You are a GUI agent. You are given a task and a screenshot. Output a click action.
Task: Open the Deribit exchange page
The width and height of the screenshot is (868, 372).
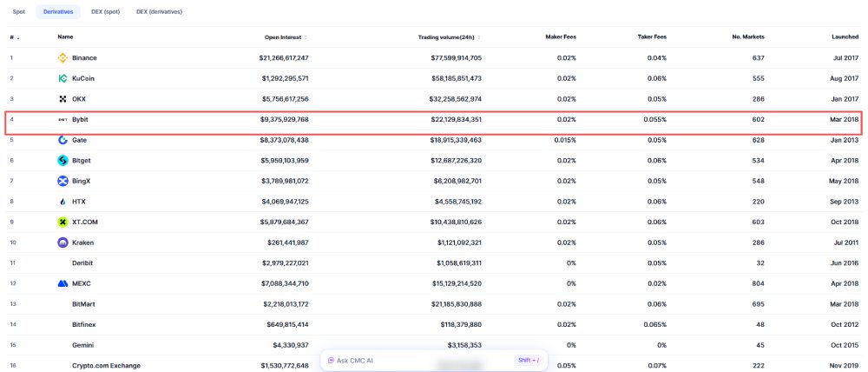(x=83, y=262)
